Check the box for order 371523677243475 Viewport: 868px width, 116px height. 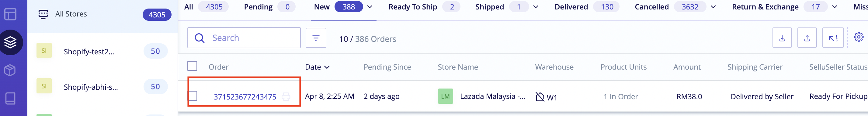coord(193,96)
